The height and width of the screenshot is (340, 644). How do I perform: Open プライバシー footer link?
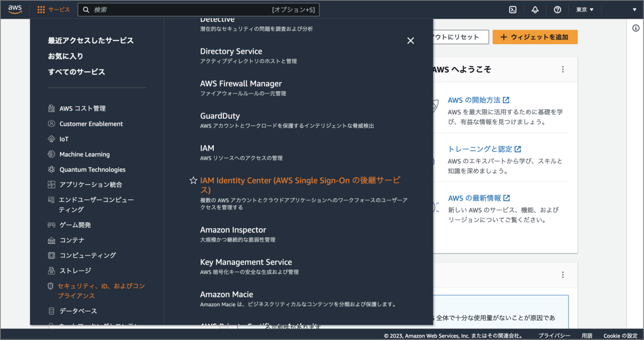(554, 336)
